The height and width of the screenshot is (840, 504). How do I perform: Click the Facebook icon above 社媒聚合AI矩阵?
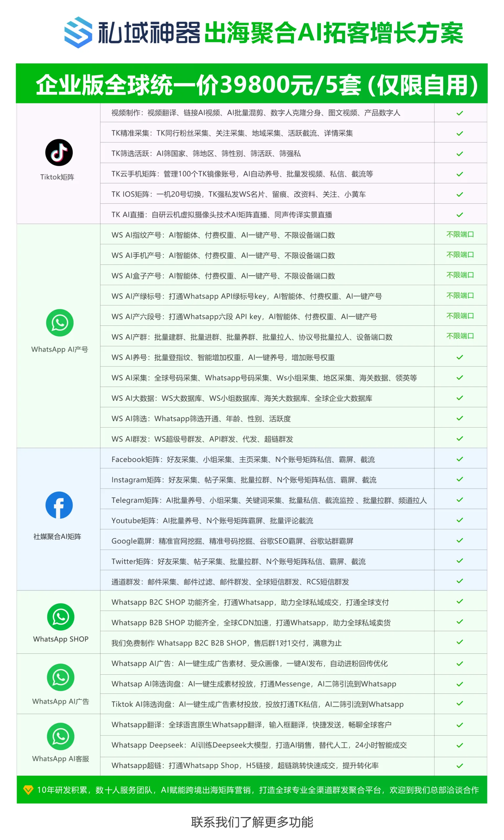[59, 505]
